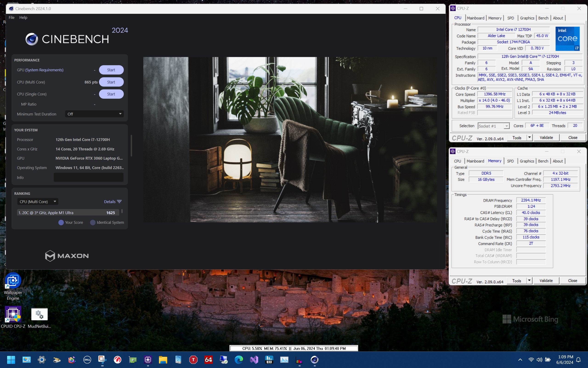Click the Info text field in Your System
The height and width of the screenshot is (368, 588).
[88, 177]
